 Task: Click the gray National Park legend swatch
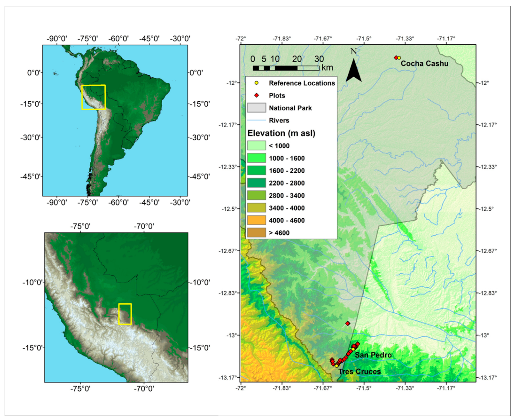(256, 108)
